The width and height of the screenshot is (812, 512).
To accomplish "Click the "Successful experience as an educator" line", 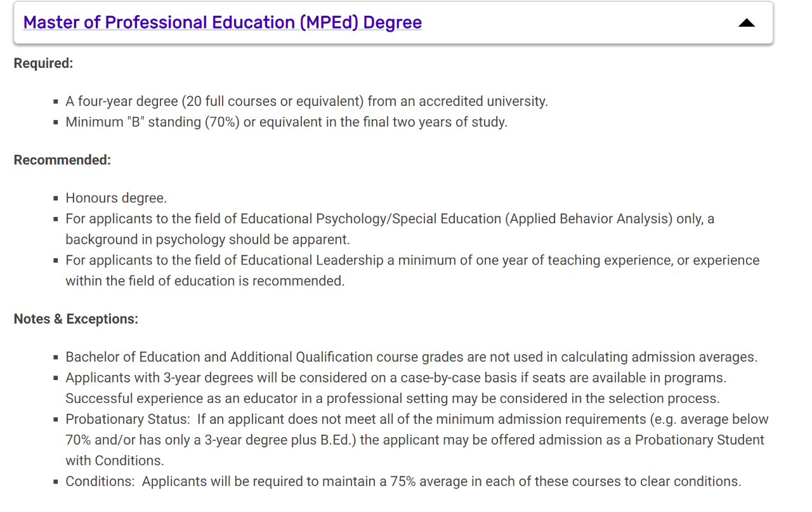I will 393,398.
